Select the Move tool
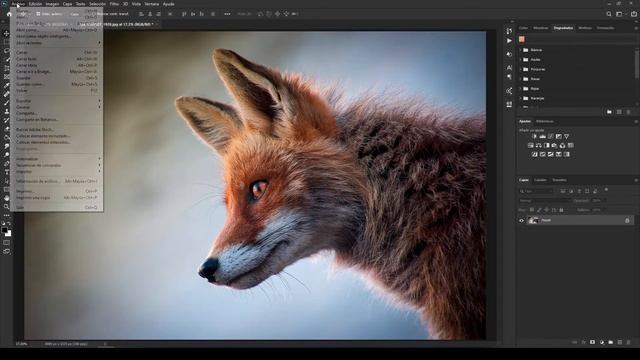This screenshot has width=640, height=360. 7,33
